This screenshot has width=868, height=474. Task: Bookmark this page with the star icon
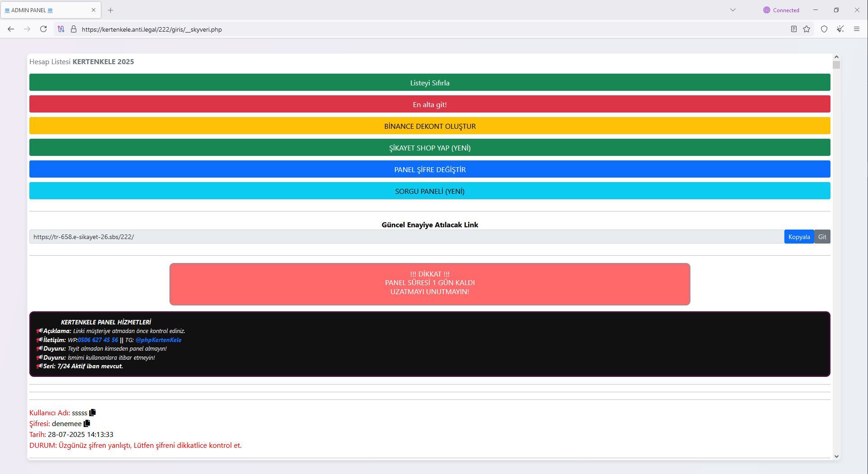pyautogui.click(x=807, y=29)
